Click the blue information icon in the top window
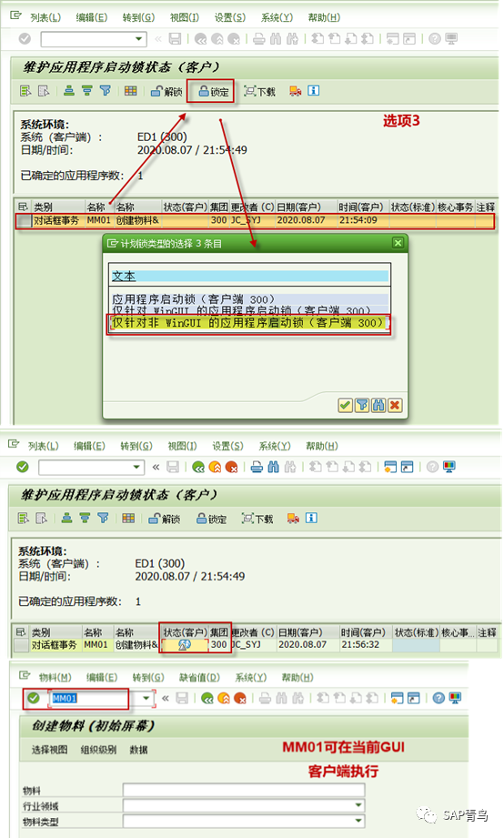Screen dimensions: 504x838 pos(314,91)
